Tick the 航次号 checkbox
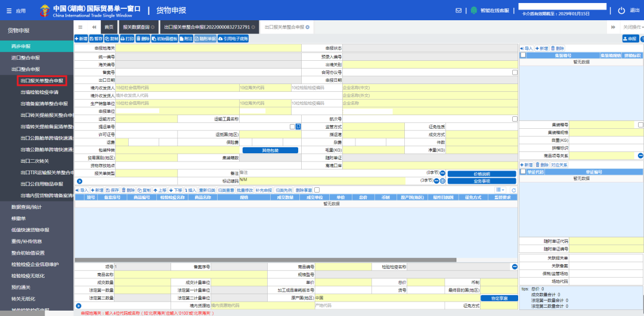The width and height of the screenshot is (644, 316). click(x=515, y=119)
